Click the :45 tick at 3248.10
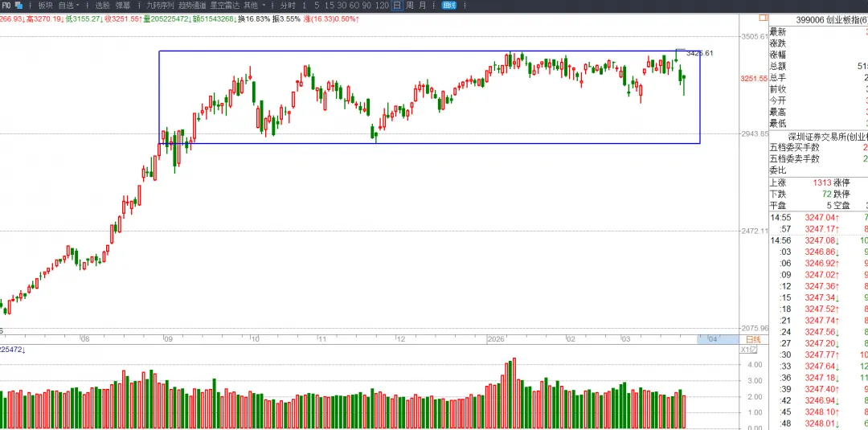This screenshot has width=868, height=430. point(819,412)
